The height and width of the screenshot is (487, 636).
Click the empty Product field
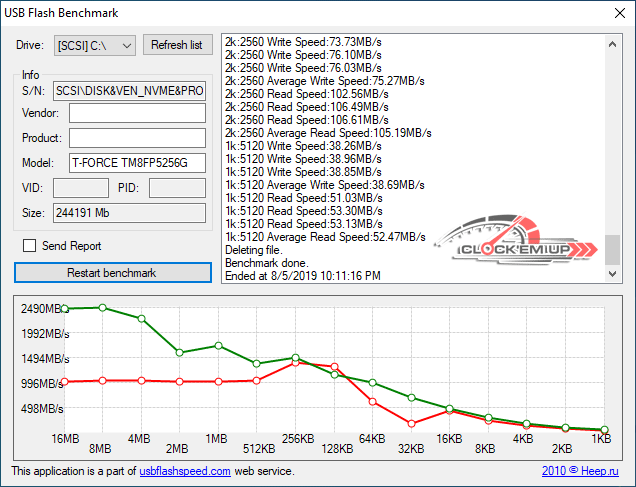coord(137,138)
